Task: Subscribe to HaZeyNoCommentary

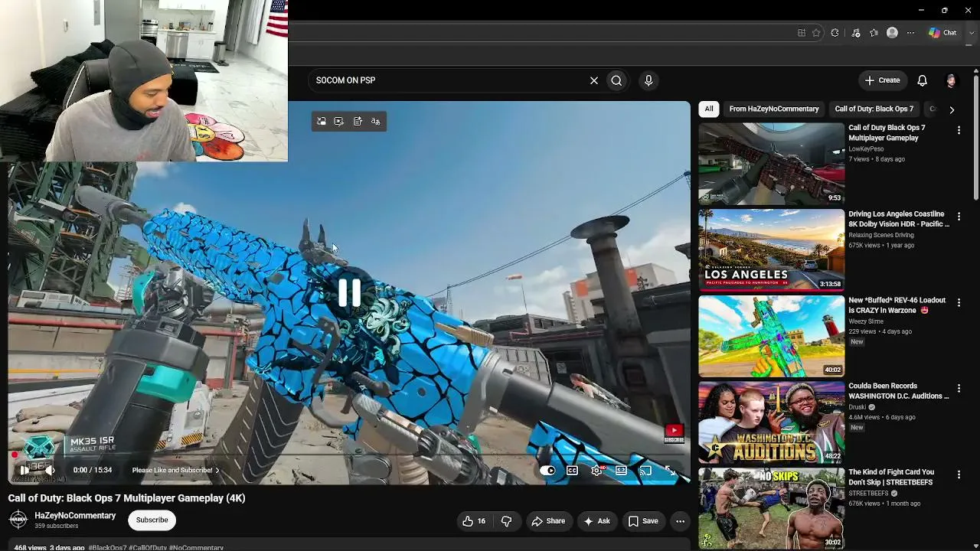Action: click(152, 520)
